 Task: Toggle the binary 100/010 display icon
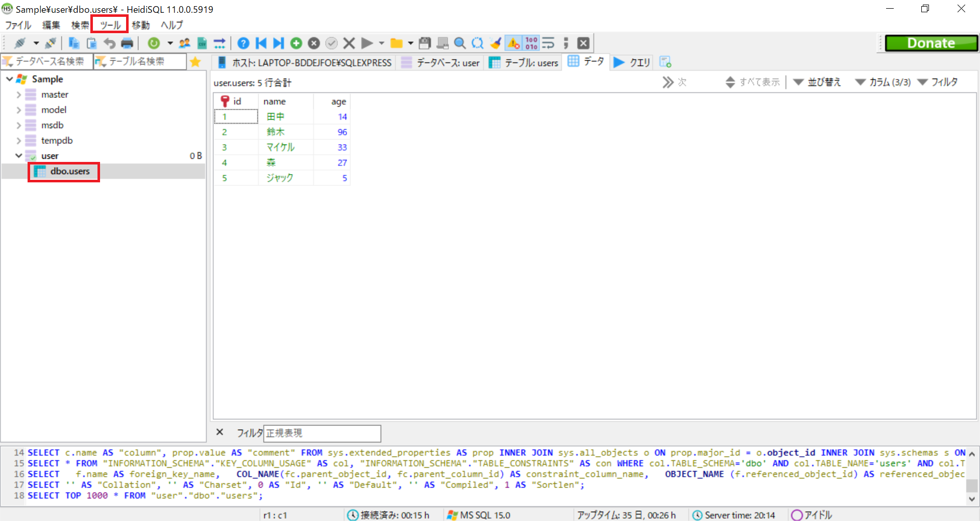[x=531, y=43]
